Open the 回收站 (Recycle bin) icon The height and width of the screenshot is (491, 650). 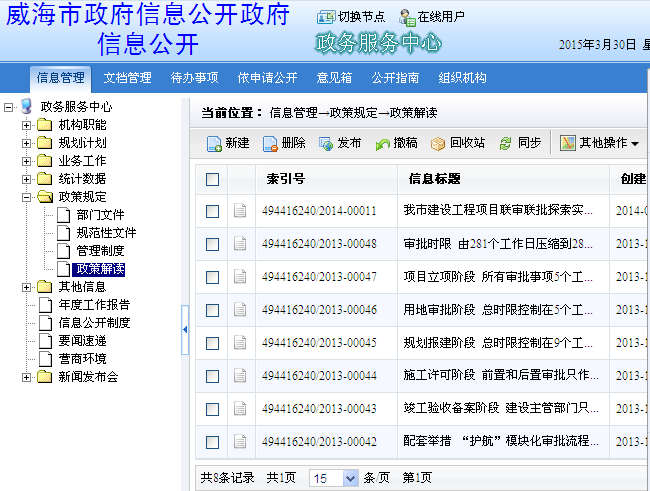[x=438, y=144]
